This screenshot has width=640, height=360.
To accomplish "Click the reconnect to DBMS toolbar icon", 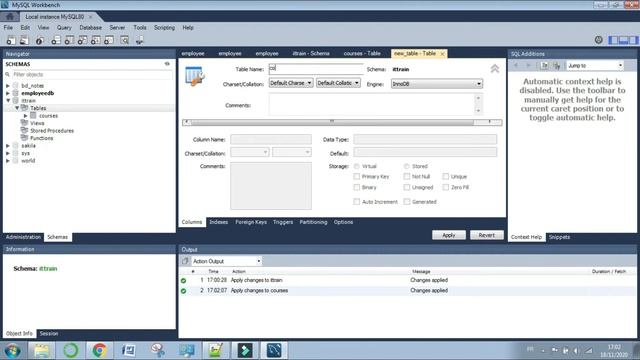I will 140,40.
